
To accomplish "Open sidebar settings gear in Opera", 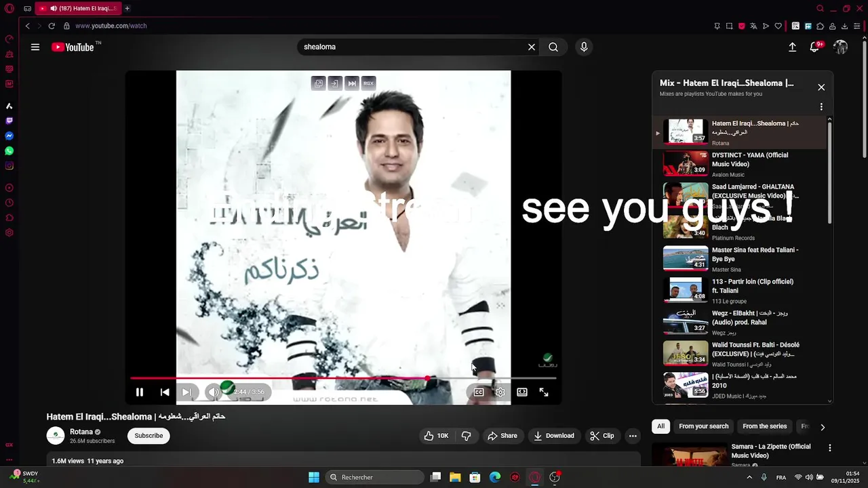I will tap(9, 232).
